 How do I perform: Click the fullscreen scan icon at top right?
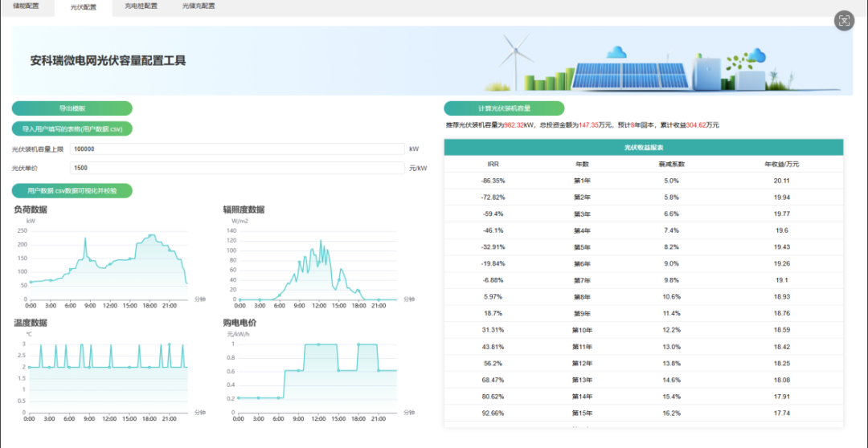844,21
